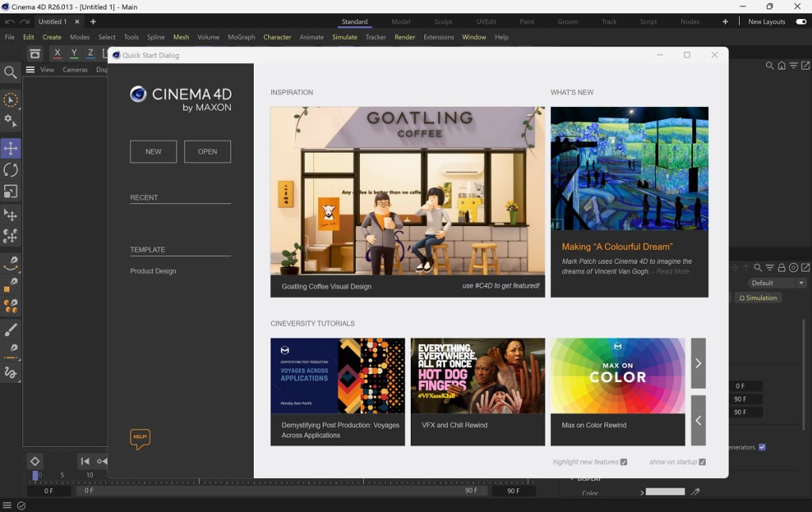Open the Render menu
The width and height of the screenshot is (812, 512).
click(x=404, y=37)
